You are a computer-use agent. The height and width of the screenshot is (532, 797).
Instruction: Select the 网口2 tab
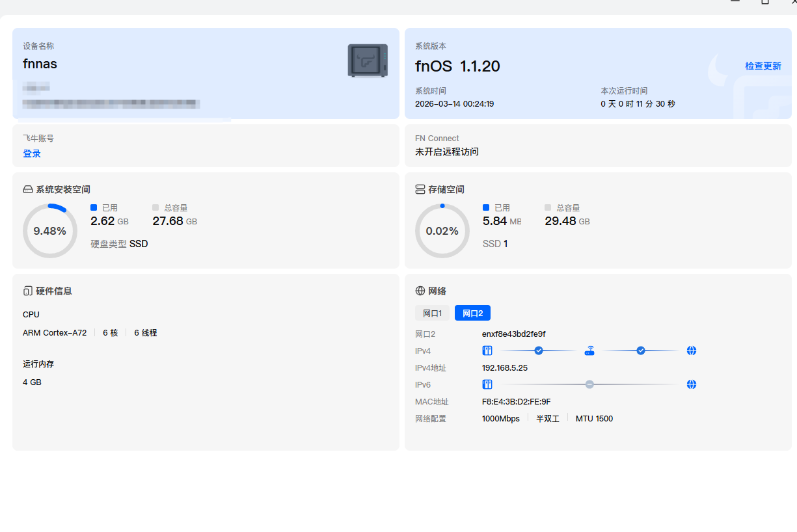tap(472, 313)
